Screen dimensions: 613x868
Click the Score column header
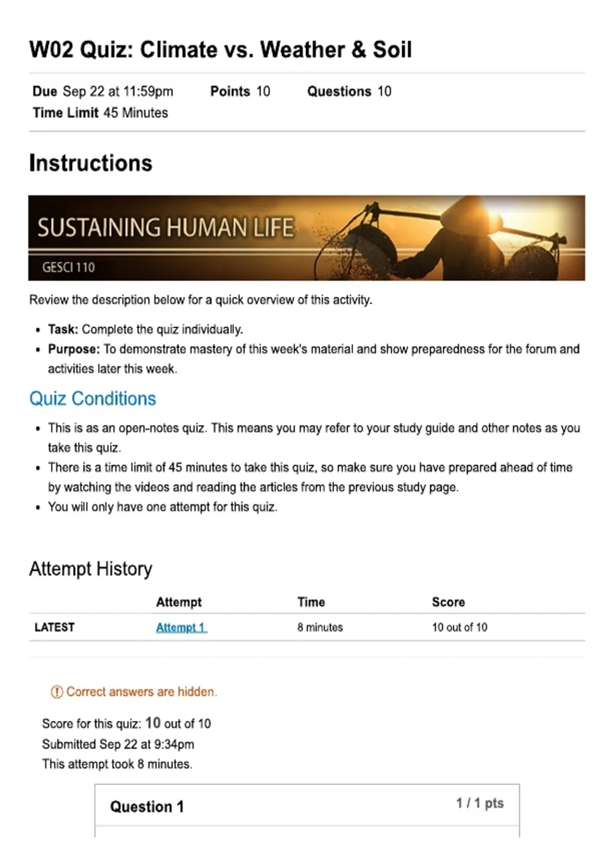(449, 602)
